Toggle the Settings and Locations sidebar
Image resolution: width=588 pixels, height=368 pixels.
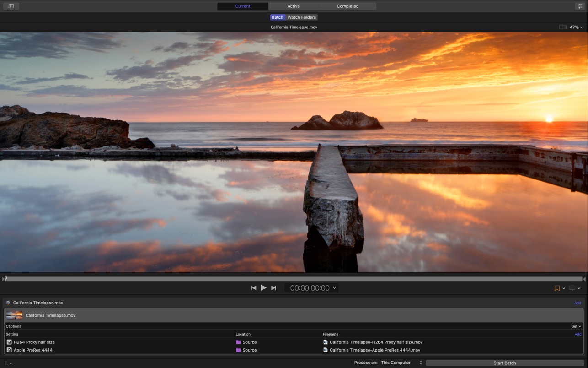(x=10, y=6)
